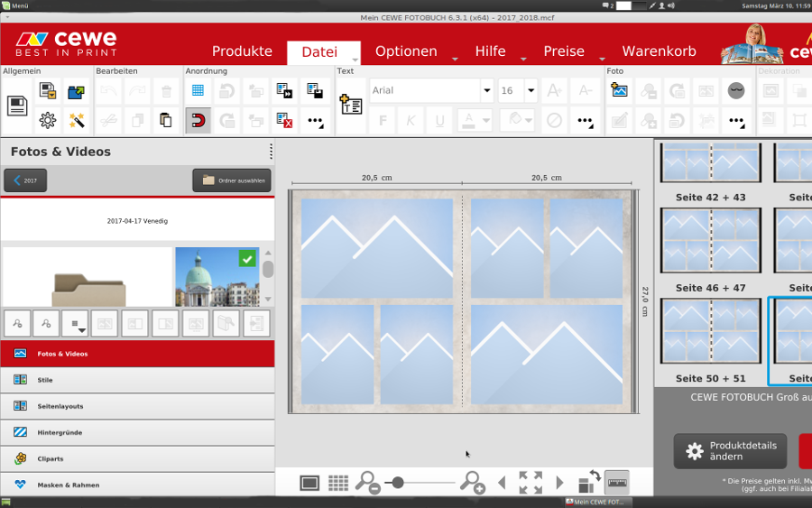Open the settings gear in Allgemein
The height and width of the screenshot is (508, 812).
tap(48, 120)
